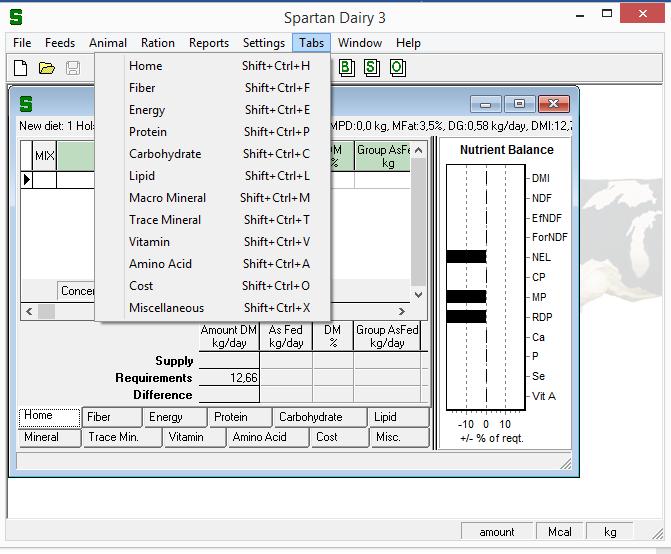Switch to the Vitamin bottom tab
Image resolution: width=671 pixels, height=554 pixels.
195,438
